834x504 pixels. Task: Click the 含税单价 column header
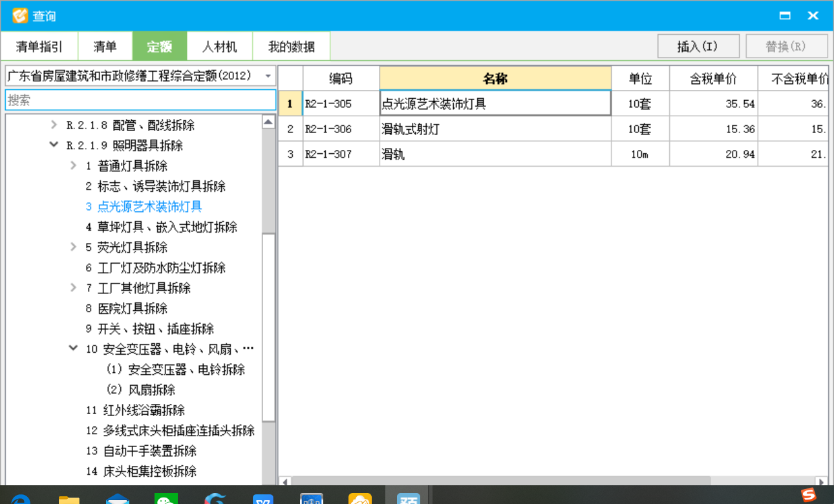(714, 79)
